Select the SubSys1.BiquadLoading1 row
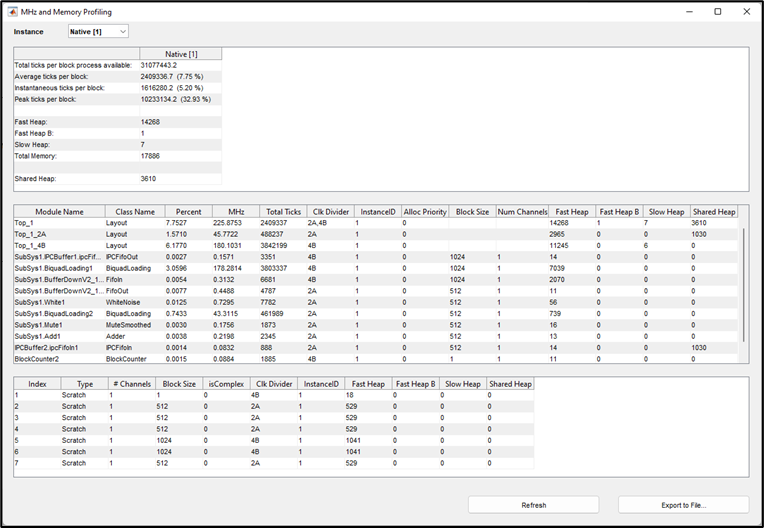764x528 pixels. coord(59,268)
